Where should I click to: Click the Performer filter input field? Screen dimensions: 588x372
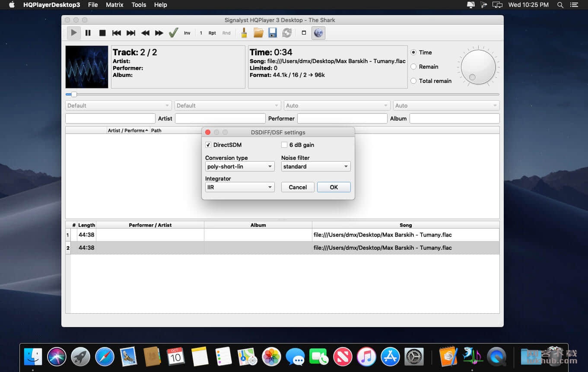point(342,118)
